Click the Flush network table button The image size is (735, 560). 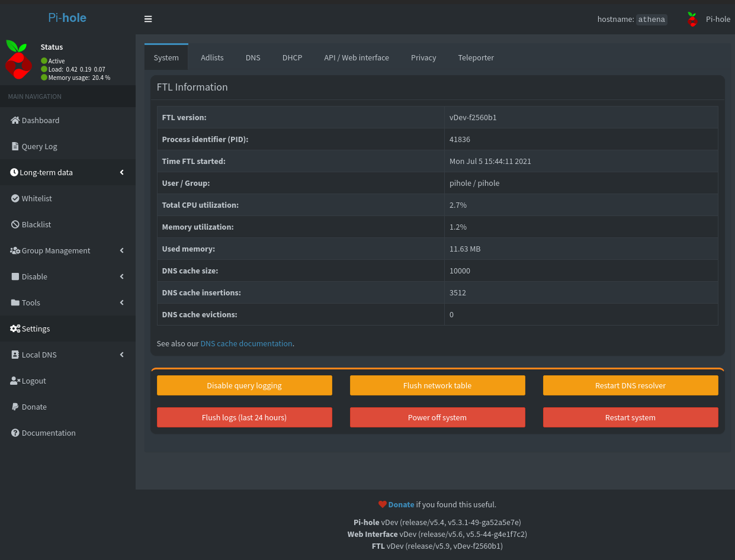[438, 385]
